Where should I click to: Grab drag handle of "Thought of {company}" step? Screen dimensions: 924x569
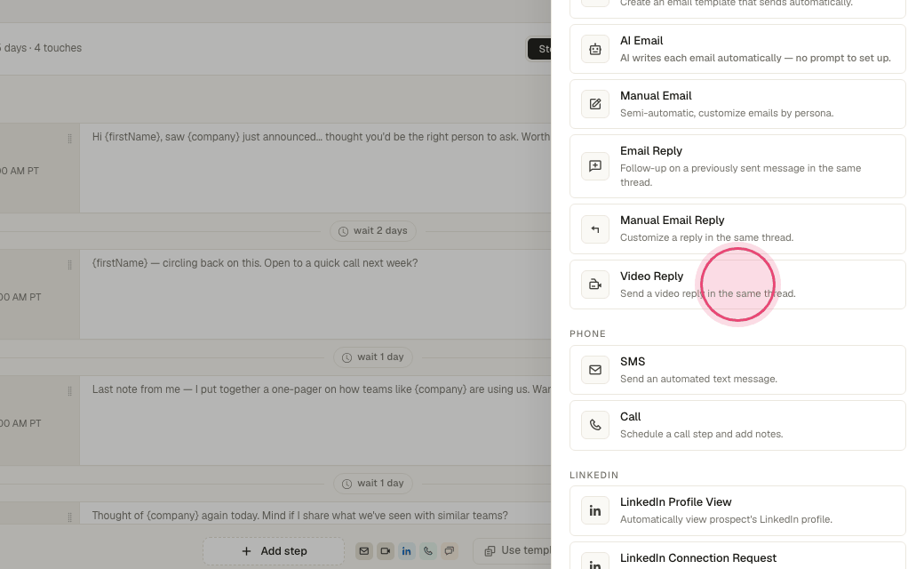click(69, 517)
